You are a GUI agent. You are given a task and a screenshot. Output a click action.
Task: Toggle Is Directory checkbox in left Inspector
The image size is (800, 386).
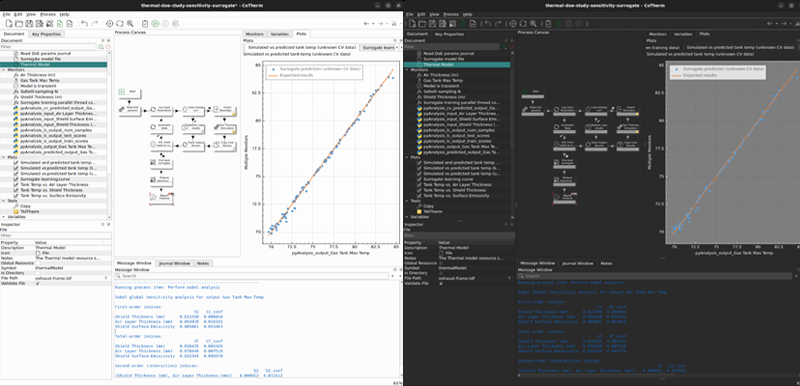[x=38, y=273]
